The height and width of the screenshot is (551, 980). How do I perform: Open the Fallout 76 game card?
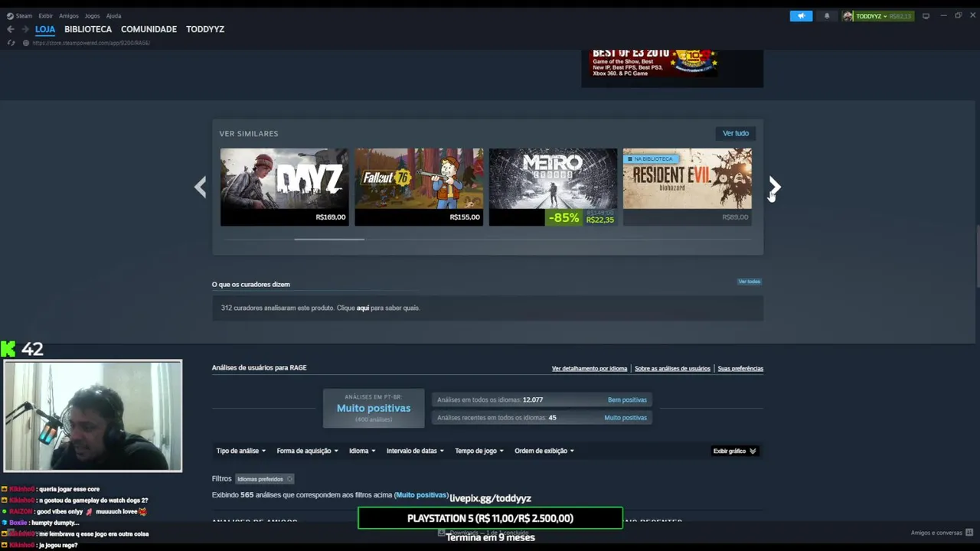pos(419,187)
